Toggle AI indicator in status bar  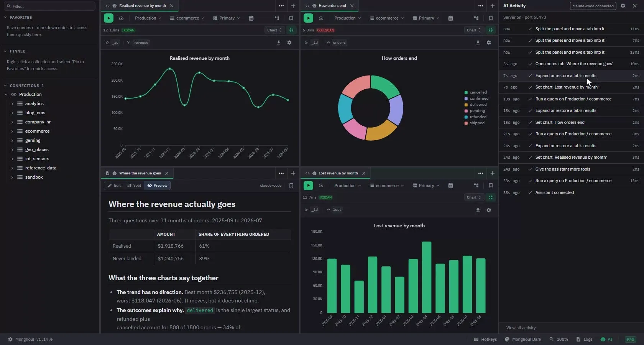(x=606, y=339)
